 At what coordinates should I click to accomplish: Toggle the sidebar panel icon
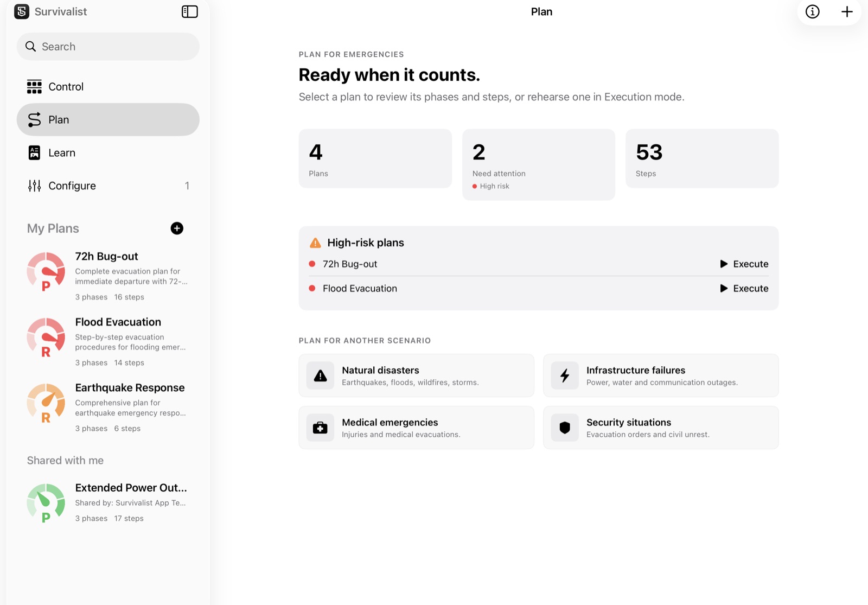[189, 12]
